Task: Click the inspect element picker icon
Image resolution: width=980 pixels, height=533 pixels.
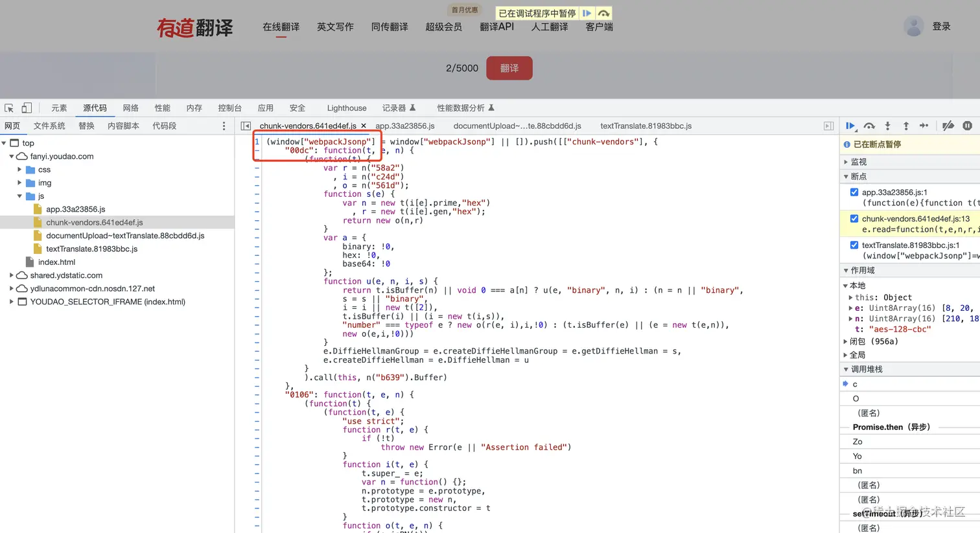Action: [9, 108]
